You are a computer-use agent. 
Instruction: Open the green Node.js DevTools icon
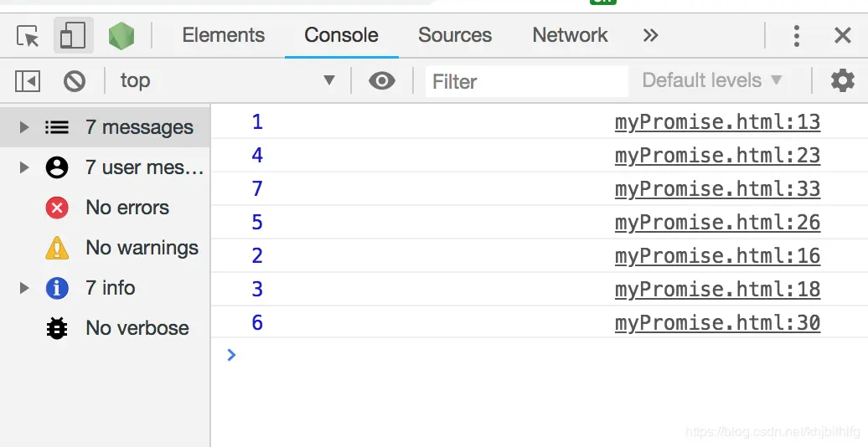121,36
